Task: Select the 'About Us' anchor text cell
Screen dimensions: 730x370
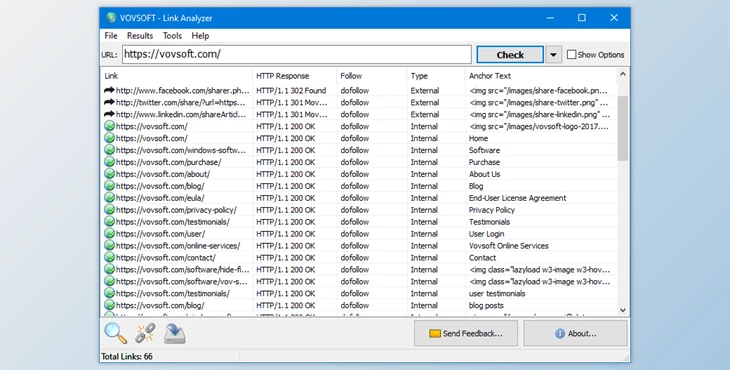Action: tap(484, 174)
